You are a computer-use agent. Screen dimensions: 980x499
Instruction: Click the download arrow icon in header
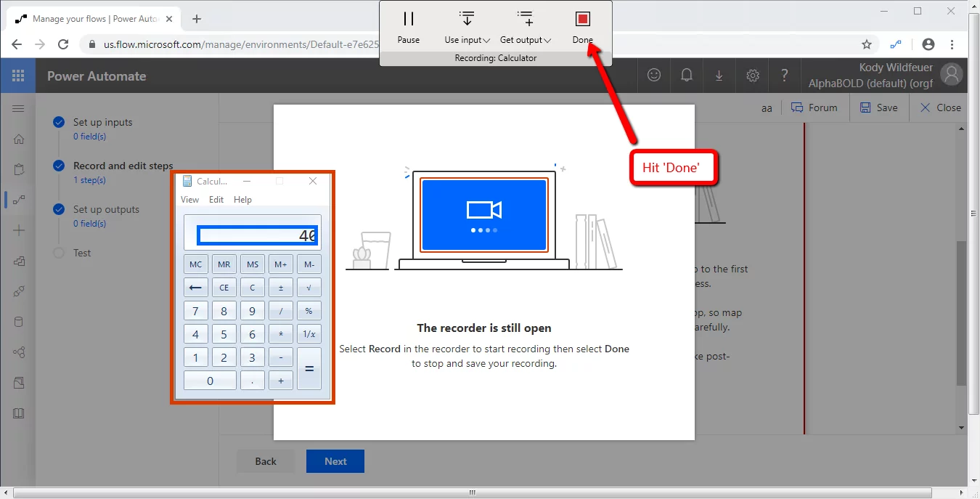pos(719,75)
